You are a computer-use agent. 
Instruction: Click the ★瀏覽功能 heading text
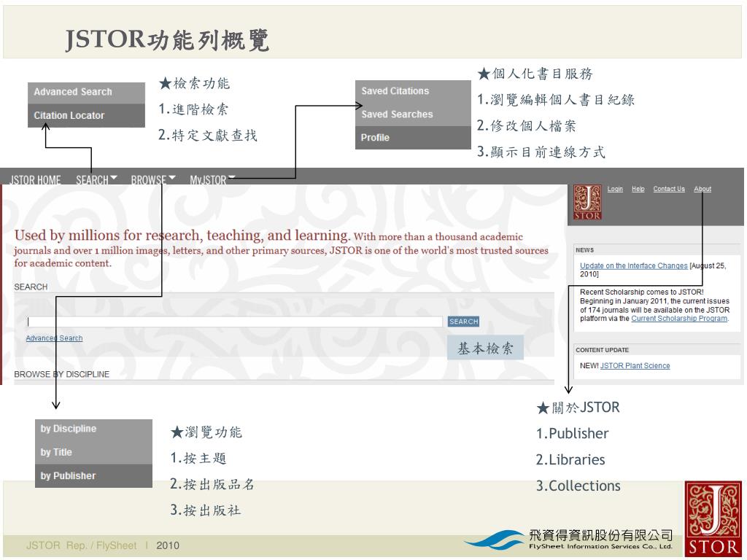tap(206, 432)
